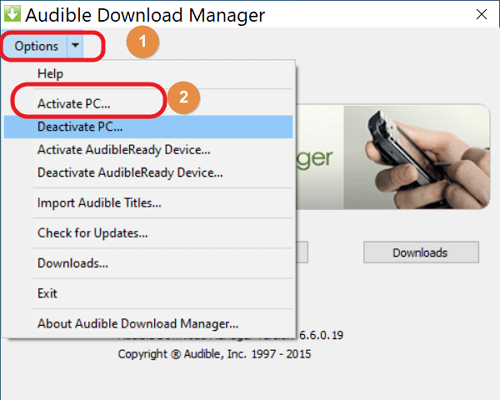Screen dimensions: 500x400
Task: Open the Options button
Action: (x=36, y=46)
